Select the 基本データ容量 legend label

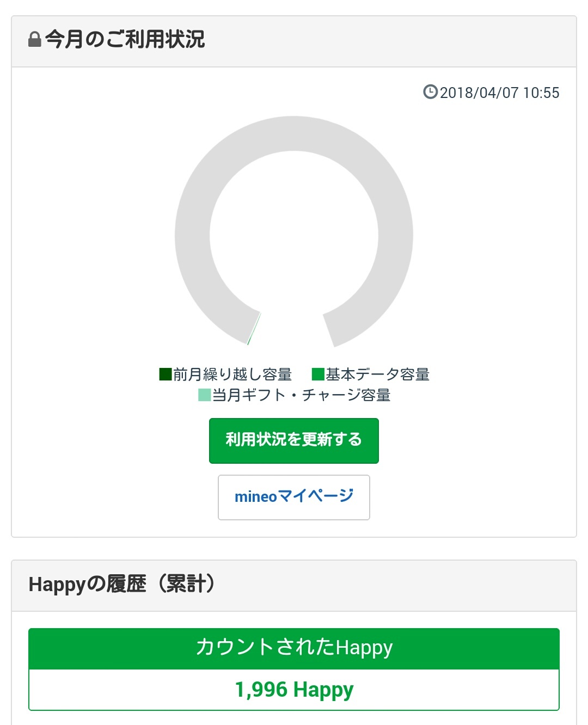[377, 374]
